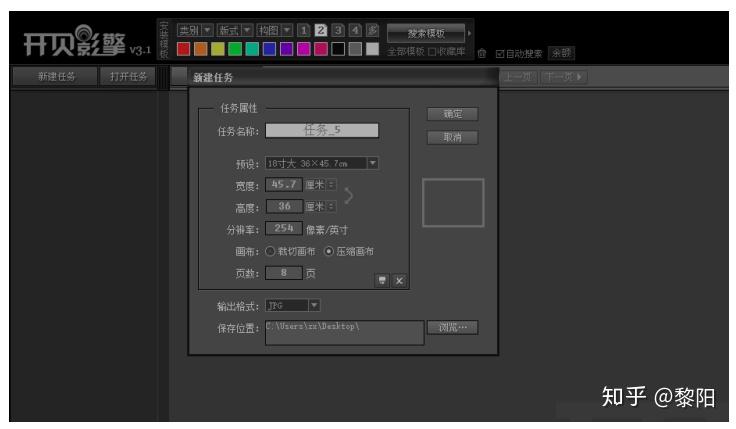
Task: Select the 多 (multi-photo) layout icon
Action: click(372, 31)
